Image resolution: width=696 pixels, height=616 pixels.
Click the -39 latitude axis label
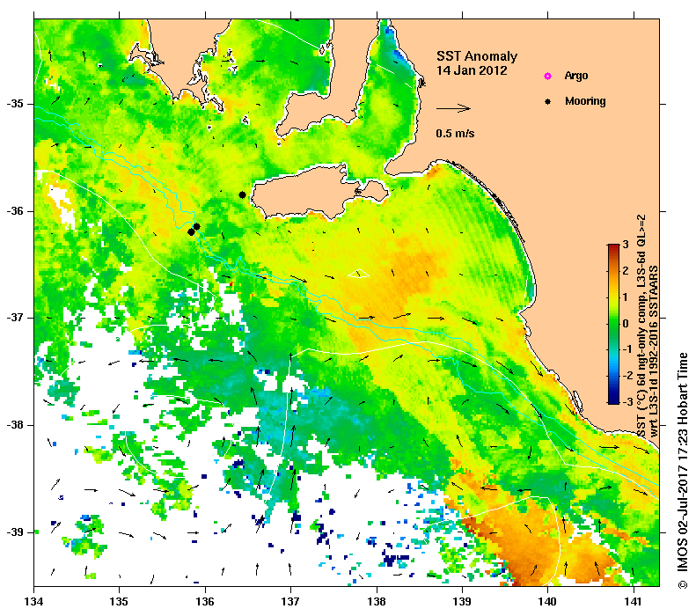click(15, 532)
